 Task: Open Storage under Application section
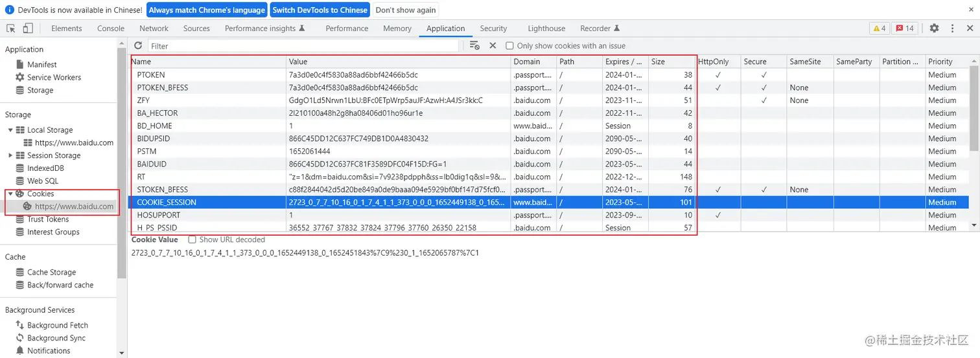click(40, 90)
